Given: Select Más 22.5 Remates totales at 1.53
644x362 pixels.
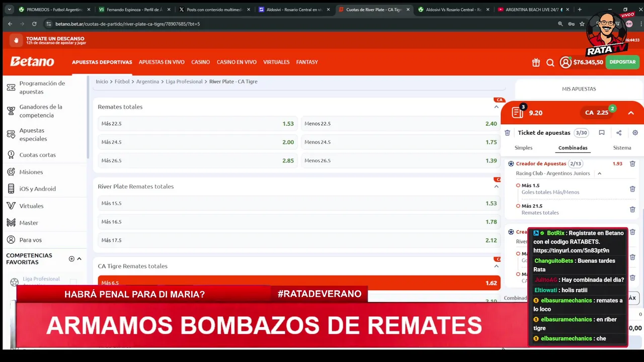Looking at the screenshot, I should [x=197, y=124].
